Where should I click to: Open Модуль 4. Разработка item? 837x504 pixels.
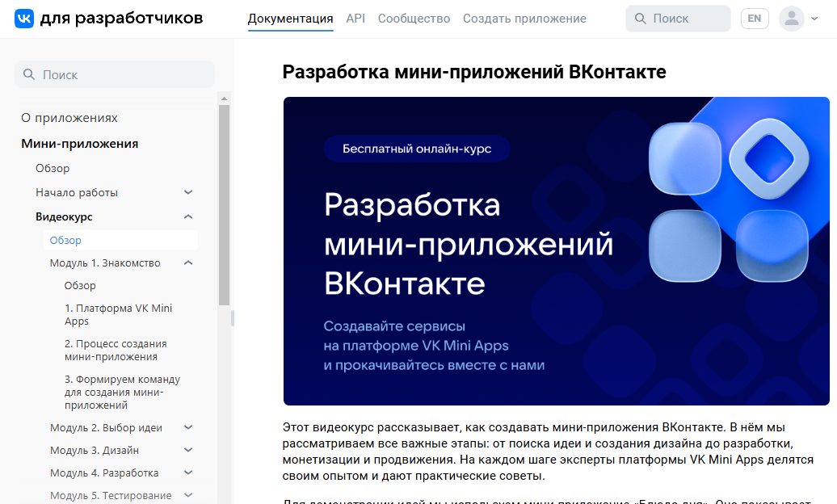coord(104,473)
